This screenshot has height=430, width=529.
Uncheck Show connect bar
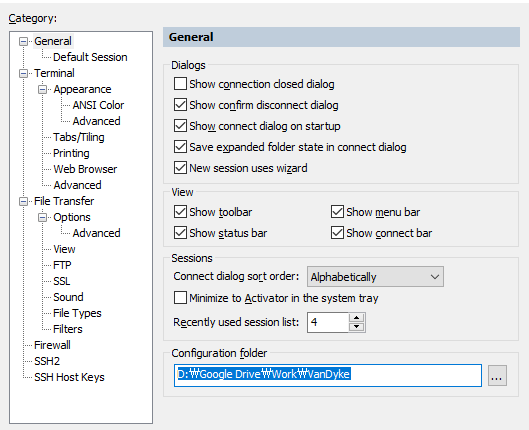click(337, 233)
